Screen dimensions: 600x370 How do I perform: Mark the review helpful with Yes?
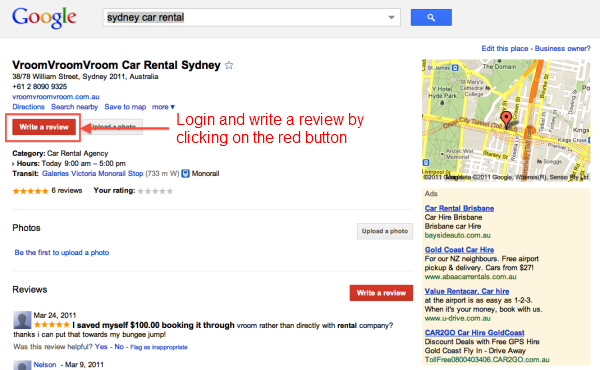pos(101,347)
